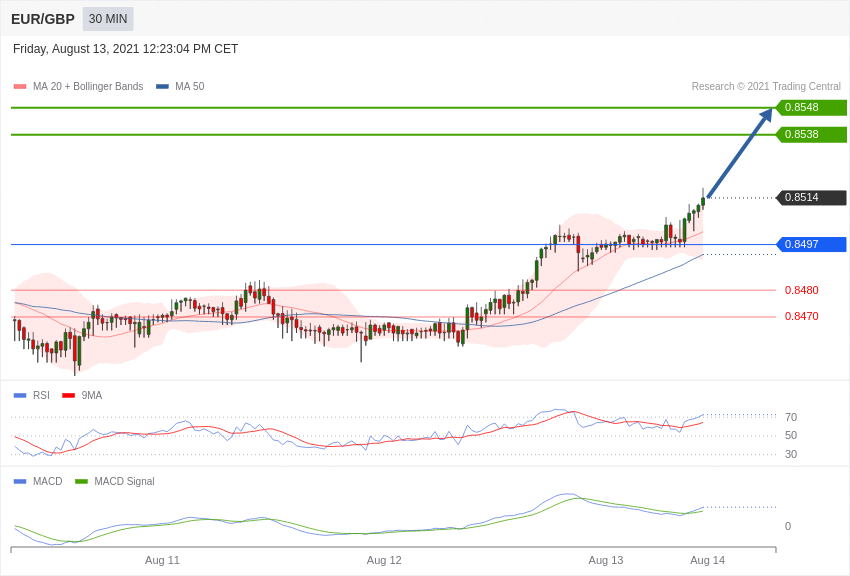850x576 pixels.
Task: Click the MA 50 legend label
Action: pos(190,87)
